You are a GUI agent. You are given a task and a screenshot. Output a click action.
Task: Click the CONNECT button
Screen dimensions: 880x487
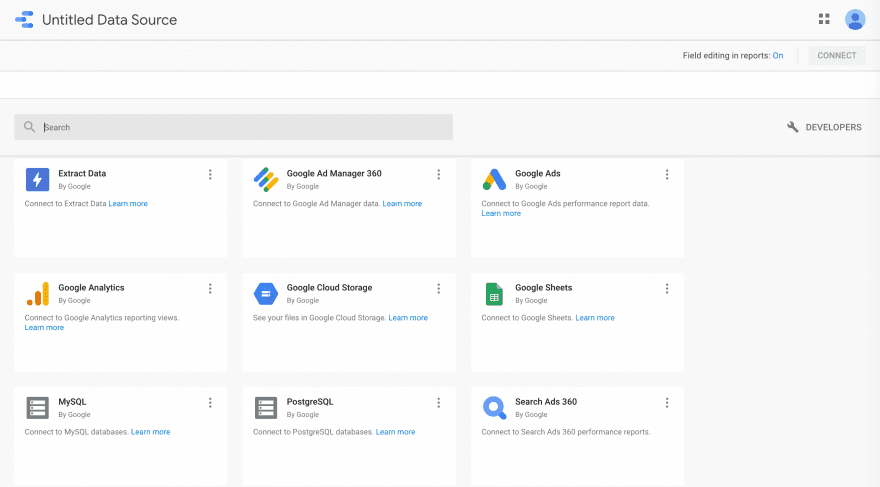837,56
